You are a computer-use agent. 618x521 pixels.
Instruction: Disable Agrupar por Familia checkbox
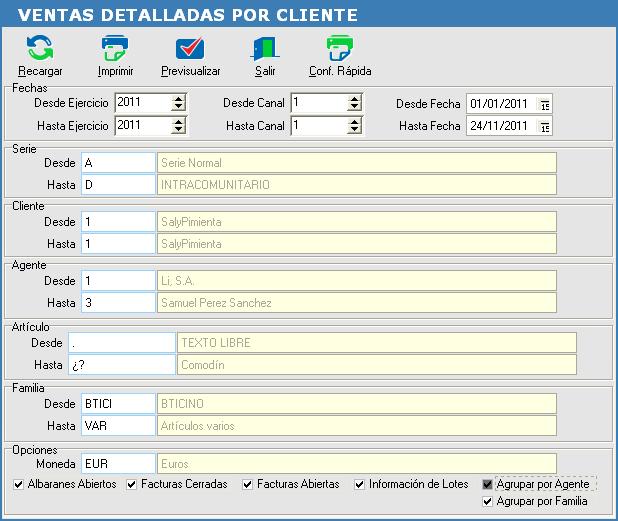pyautogui.click(x=488, y=501)
